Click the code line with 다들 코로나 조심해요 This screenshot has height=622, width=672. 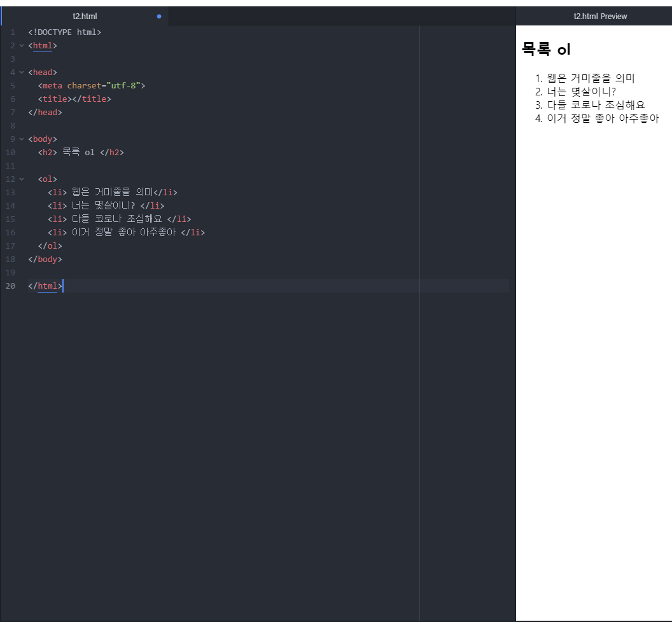119,219
